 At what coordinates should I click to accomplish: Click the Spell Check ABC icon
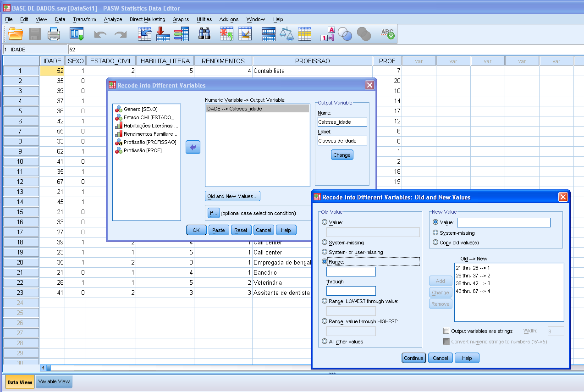387,34
